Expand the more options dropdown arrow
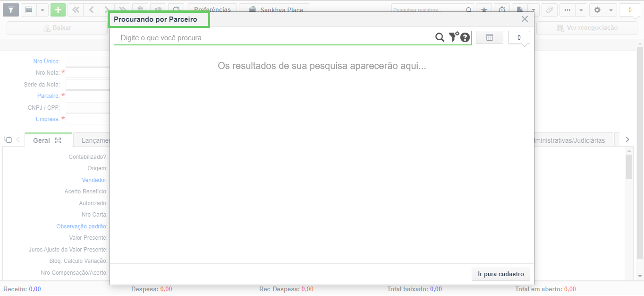 coord(581,10)
